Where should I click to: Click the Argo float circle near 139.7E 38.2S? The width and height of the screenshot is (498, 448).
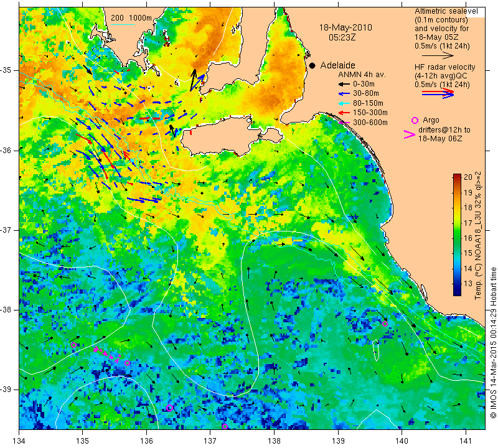tap(385, 324)
